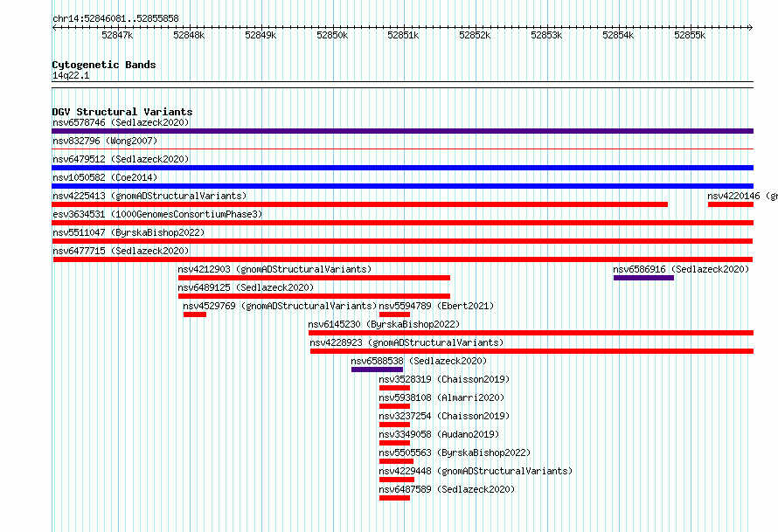This screenshot has height=532, width=778.
Task: Click the short red nsv4220146 bar
Action: coord(731,204)
